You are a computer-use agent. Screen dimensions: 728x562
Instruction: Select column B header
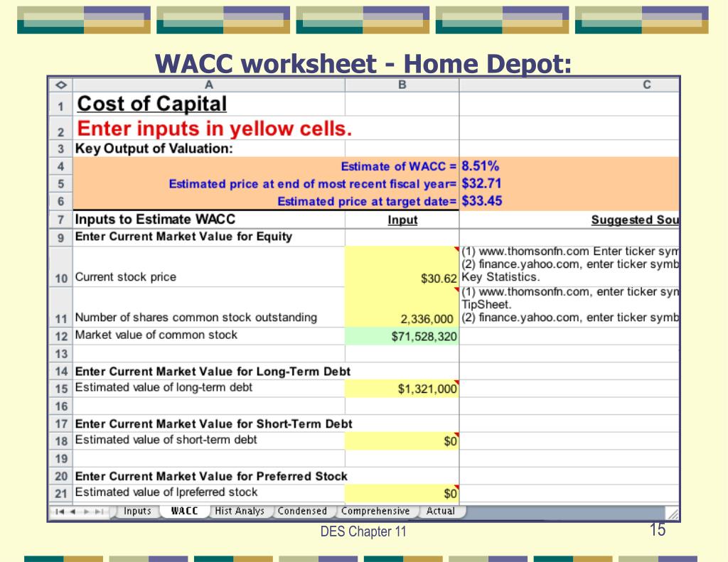point(402,85)
